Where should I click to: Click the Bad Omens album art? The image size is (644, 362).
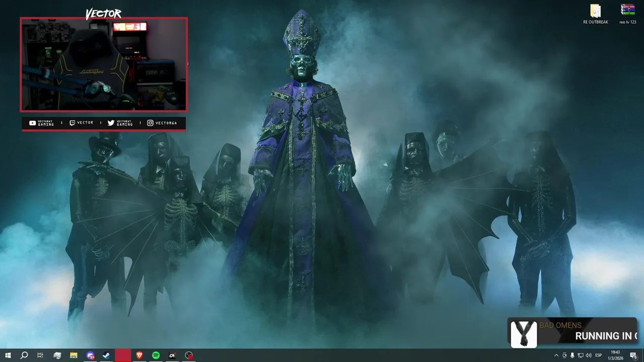[523, 334]
